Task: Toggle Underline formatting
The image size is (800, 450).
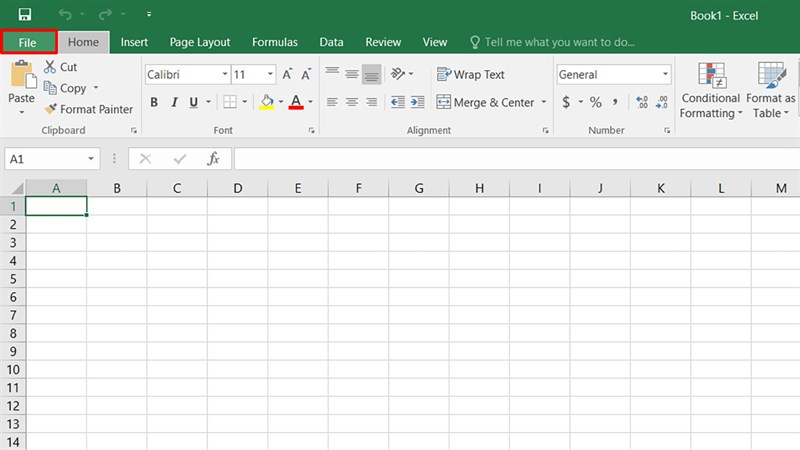Action: click(x=193, y=102)
